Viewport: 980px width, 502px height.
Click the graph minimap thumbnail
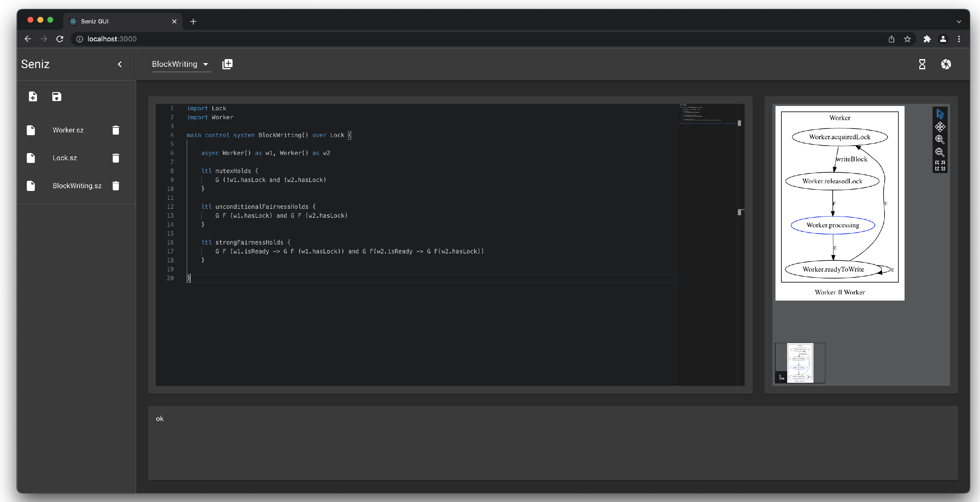(x=800, y=363)
